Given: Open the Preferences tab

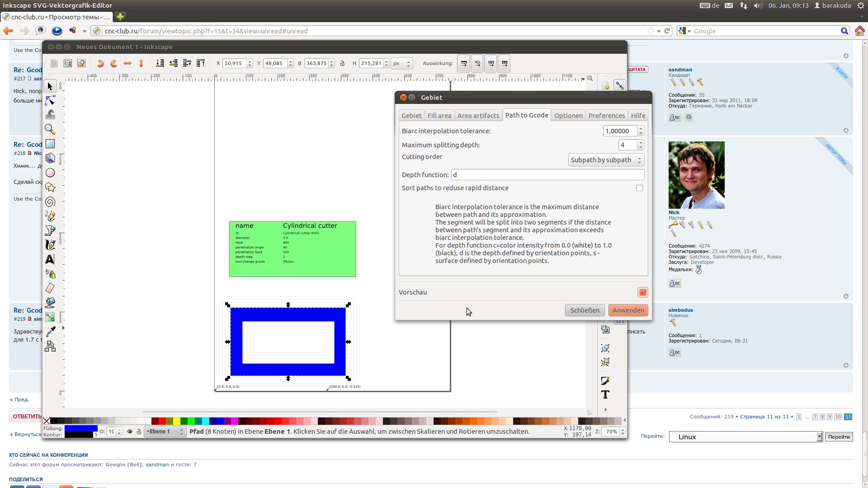Looking at the screenshot, I should [x=606, y=116].
